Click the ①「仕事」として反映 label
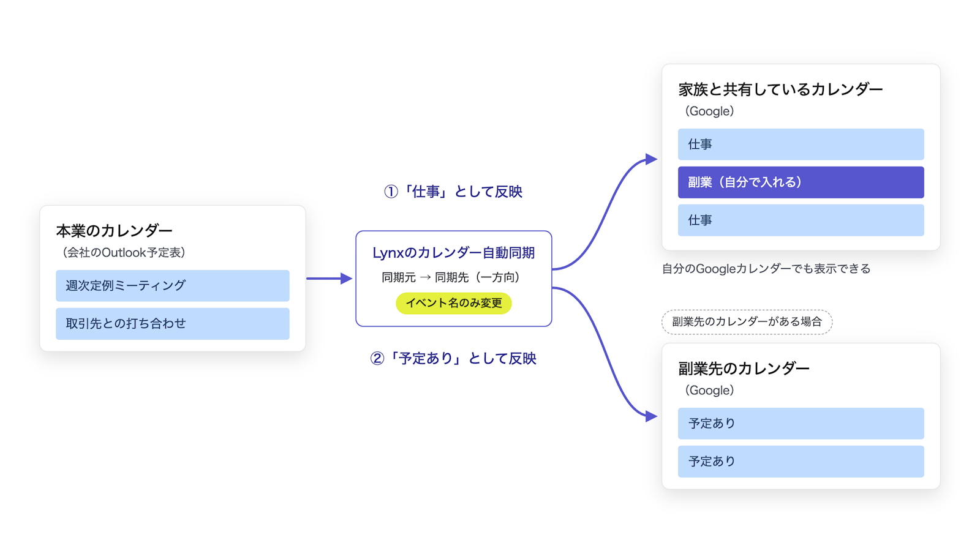This screenshot has width=980, height=551. [x=453, y=192]
